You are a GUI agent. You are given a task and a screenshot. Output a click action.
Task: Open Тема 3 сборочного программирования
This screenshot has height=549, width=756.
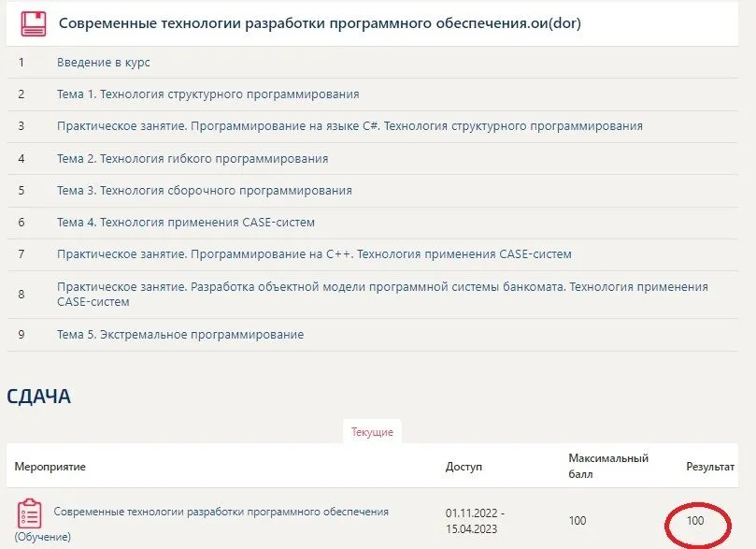(204, 191)
